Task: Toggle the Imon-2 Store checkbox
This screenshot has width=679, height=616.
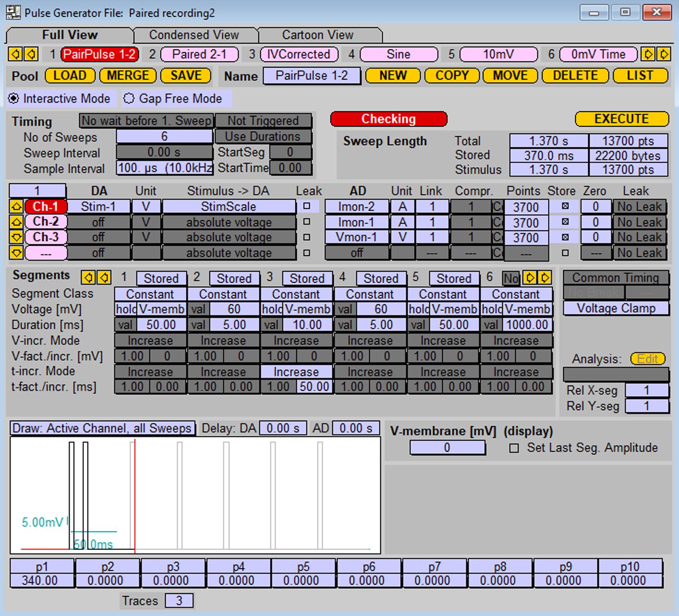Action: pos(565,206)
